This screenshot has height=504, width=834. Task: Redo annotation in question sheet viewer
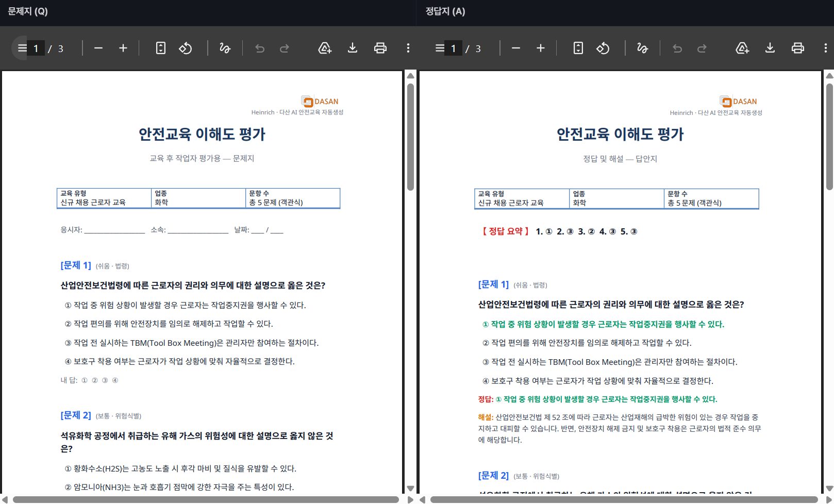285,48
